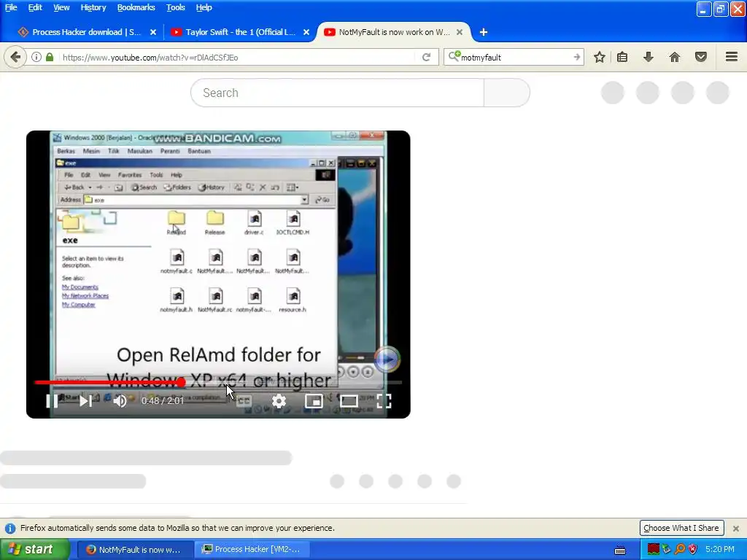Image resolution: width=747 pixels, height=560 pixels.
Task: Click the YouTube URL address bar
Action: click(x=239, y=57)
